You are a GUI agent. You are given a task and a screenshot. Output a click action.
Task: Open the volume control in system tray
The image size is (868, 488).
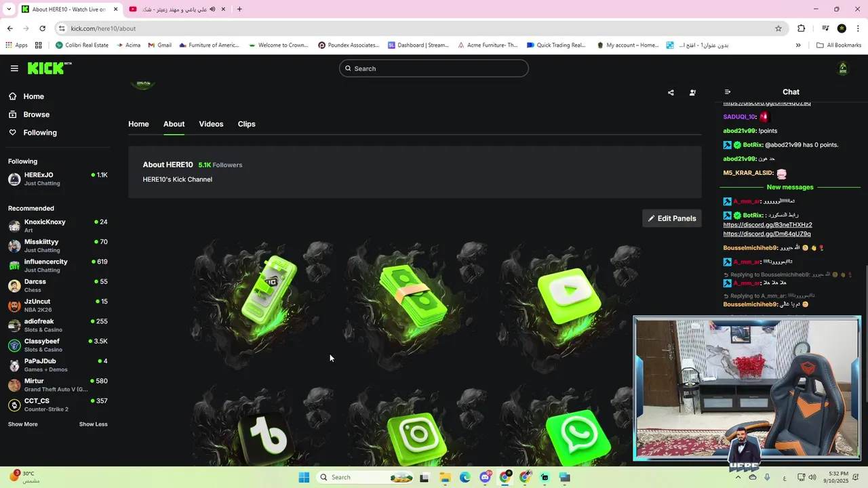812,478
